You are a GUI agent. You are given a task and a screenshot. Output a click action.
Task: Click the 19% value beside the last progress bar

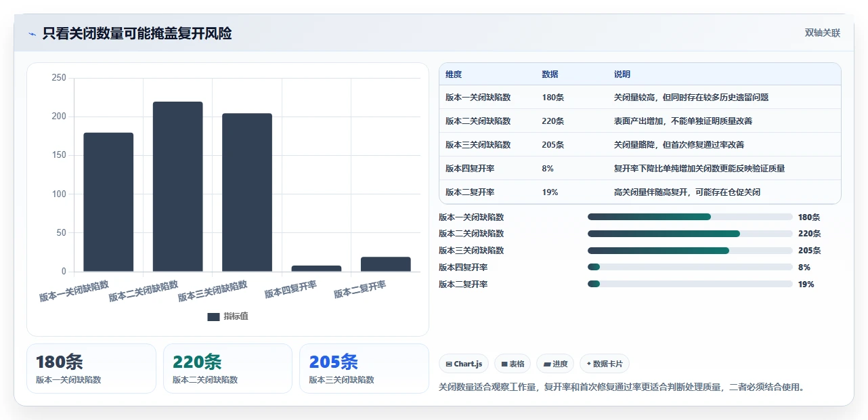click(806, 285)
